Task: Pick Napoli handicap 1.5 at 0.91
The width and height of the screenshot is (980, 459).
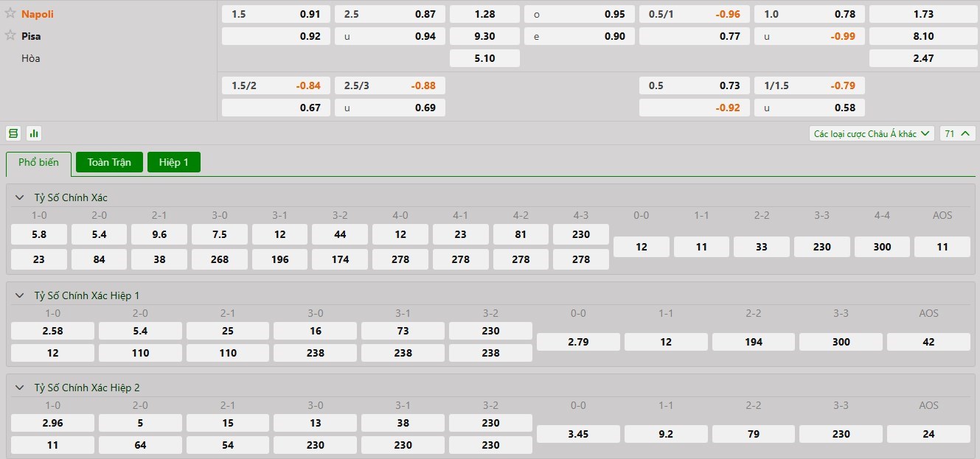Action: pos(276,14)
